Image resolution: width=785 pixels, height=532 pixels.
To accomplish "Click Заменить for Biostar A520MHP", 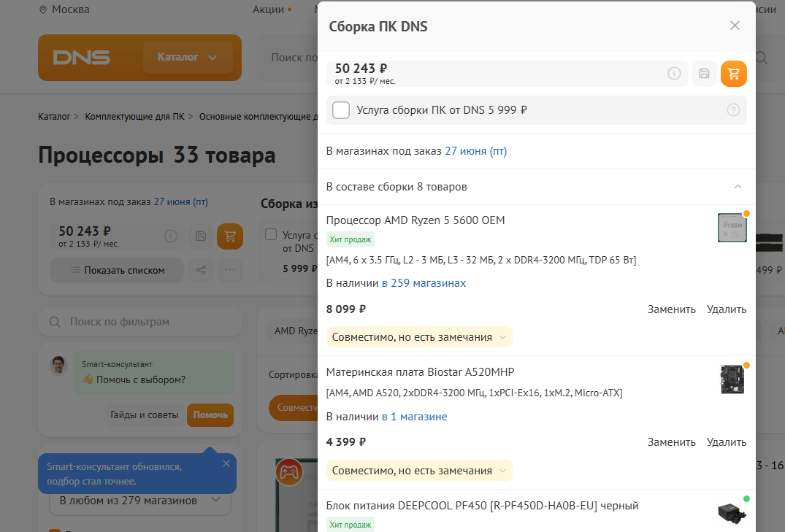I will 671,442.
